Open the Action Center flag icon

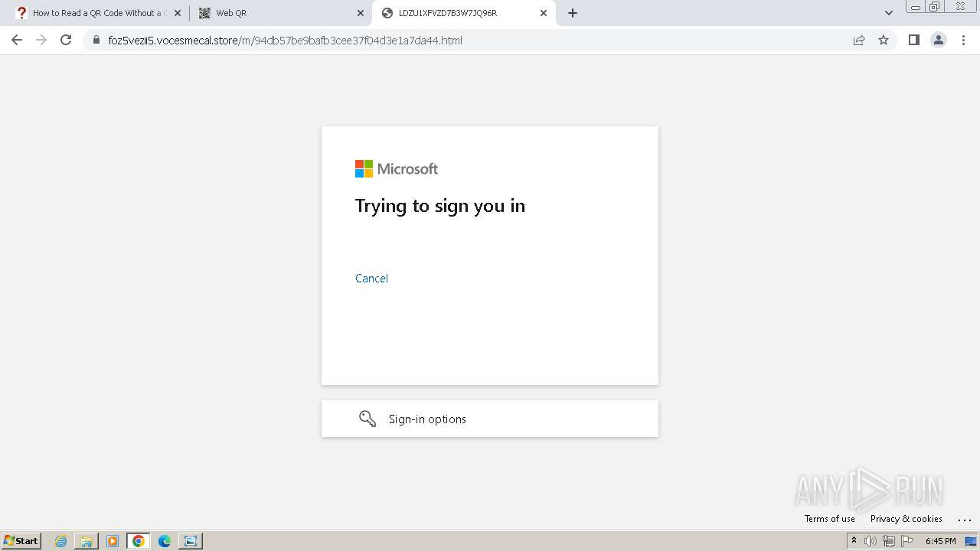(907, 541)
